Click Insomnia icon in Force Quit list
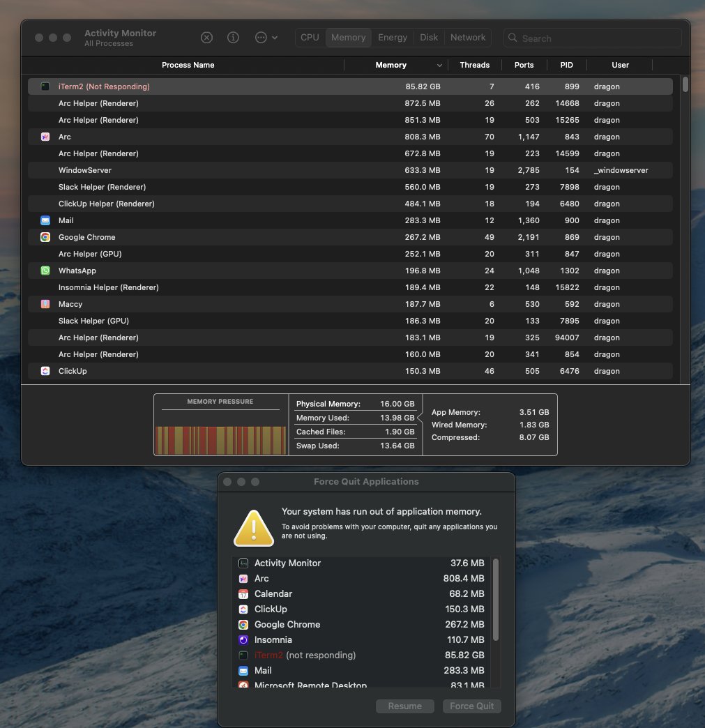705x728 pixels. tap(243, 639)
